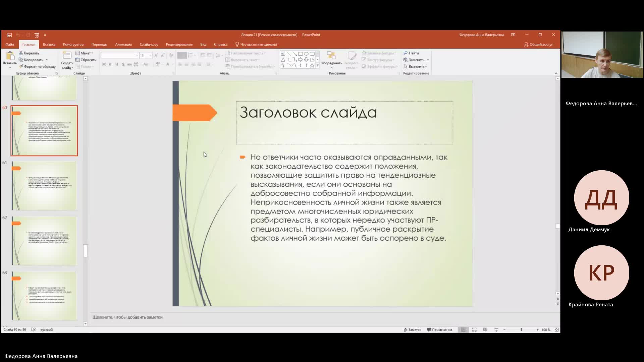Click Создать слайд new slide icon

[67, 56]
